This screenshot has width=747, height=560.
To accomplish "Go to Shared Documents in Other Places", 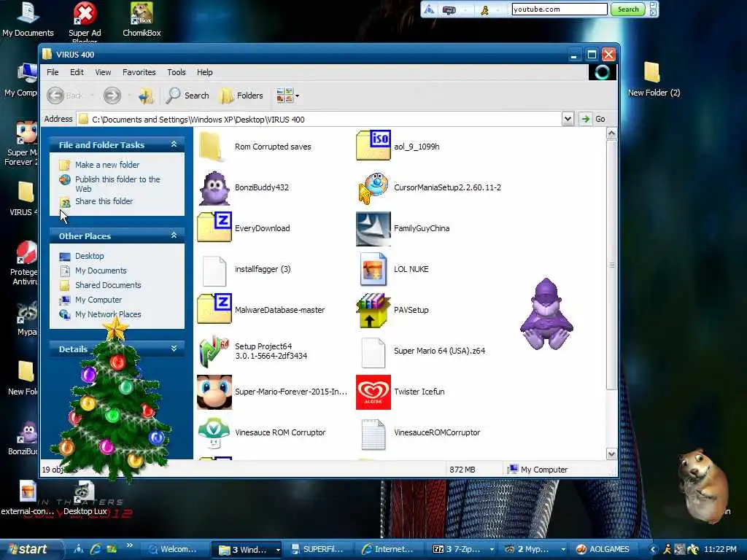I will tap(108, 285).
